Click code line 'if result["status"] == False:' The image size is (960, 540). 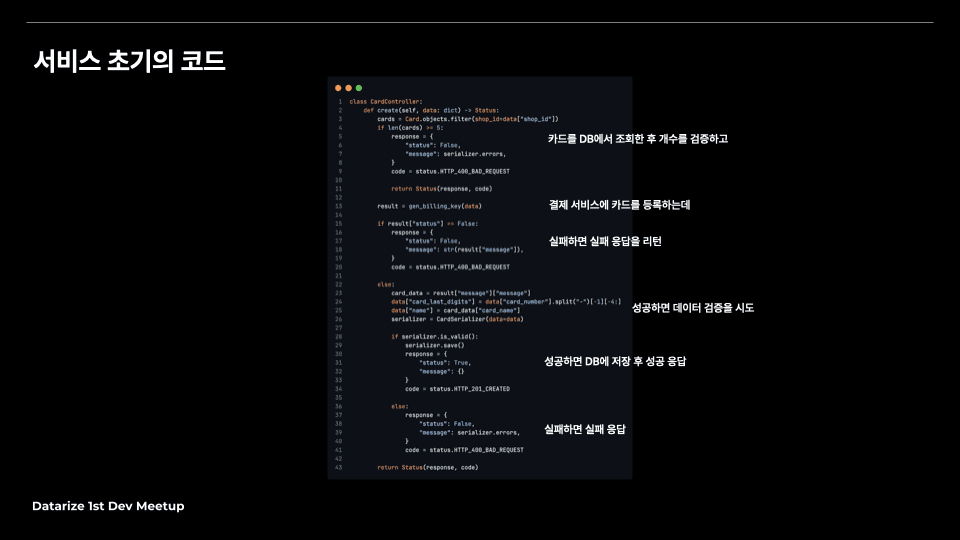point(427,223)
